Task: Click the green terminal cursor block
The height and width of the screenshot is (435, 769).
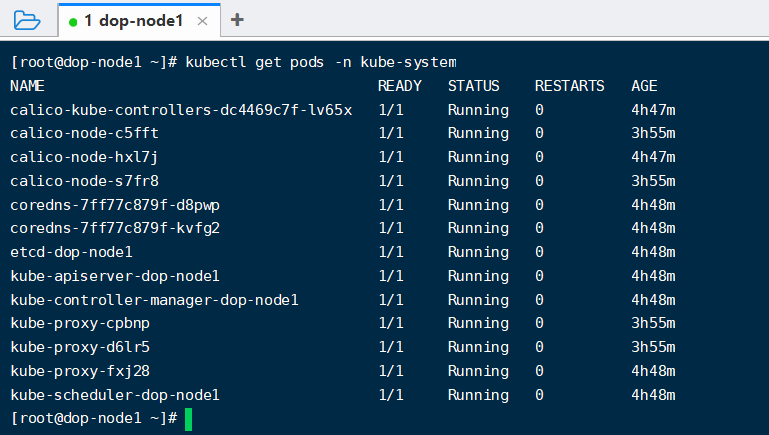Action: (188, 419)
